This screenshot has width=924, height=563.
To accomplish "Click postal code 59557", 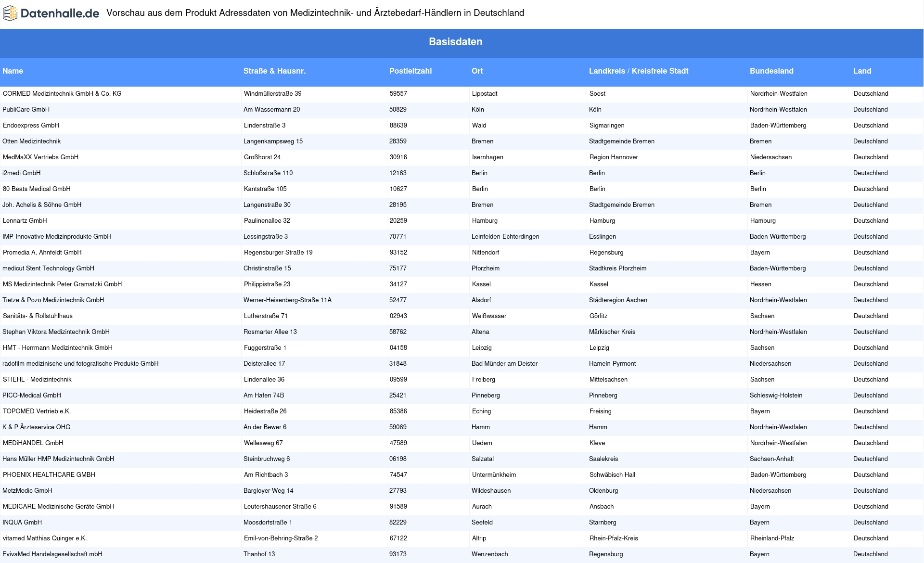I will [398, 94].
